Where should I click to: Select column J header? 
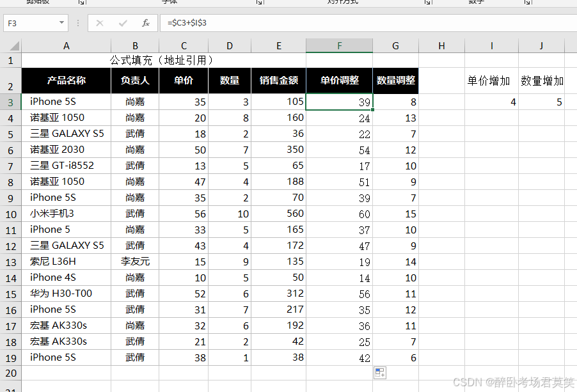coord(541,45)
